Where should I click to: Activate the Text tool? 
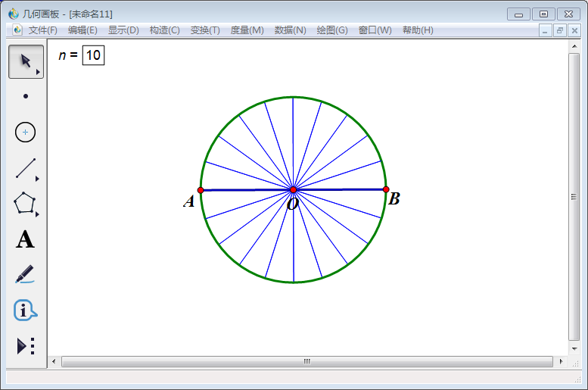[x=26, y=240]
